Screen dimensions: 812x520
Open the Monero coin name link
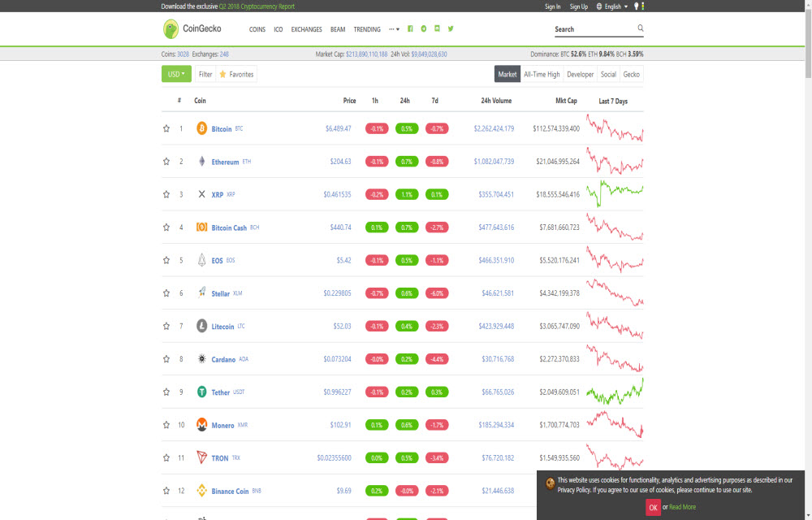coord(222,425)
